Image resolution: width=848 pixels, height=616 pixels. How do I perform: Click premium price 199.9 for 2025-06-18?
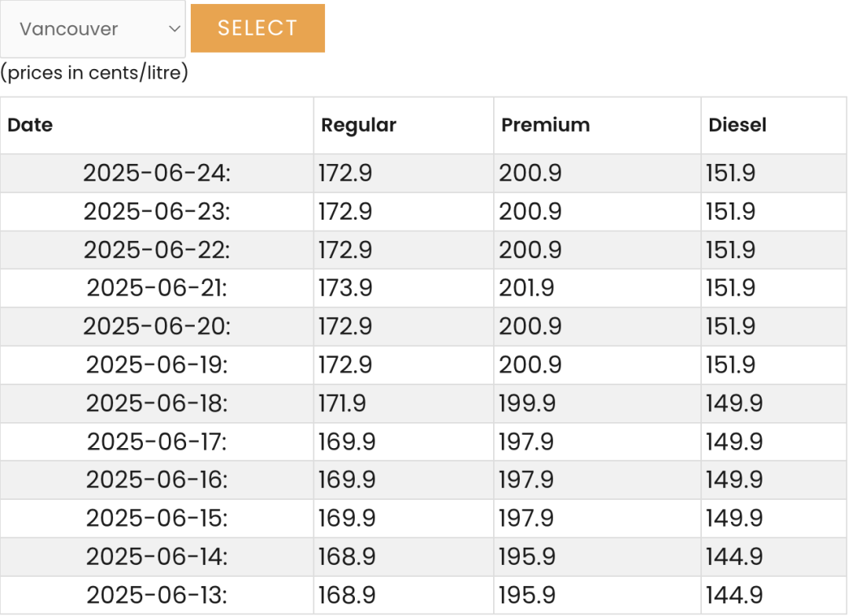[527, 403]
